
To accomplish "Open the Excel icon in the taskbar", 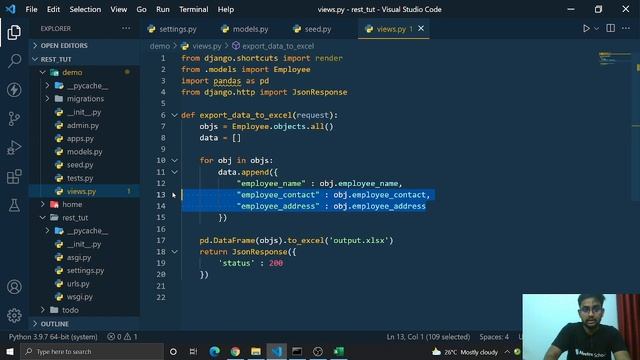I will point(339,351).
